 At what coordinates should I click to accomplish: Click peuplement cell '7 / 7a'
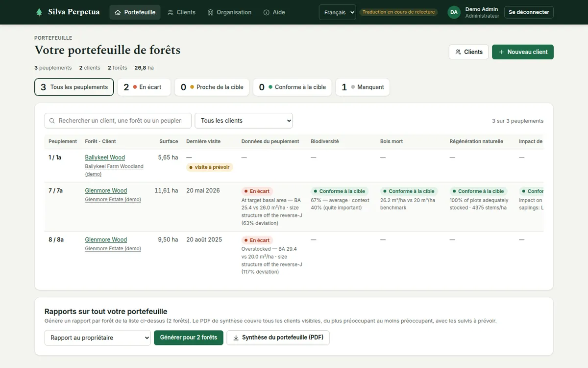click(x=55, y=190)
